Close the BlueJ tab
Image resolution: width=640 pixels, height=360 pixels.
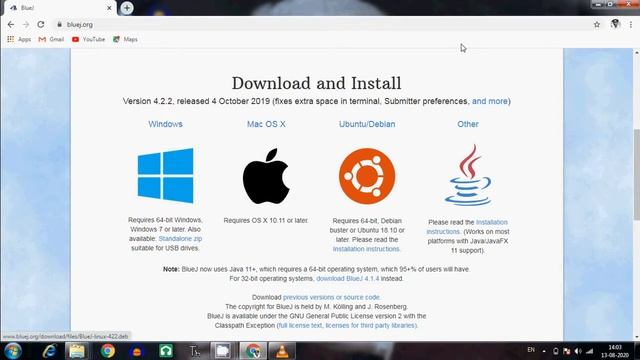pos(109,8)
